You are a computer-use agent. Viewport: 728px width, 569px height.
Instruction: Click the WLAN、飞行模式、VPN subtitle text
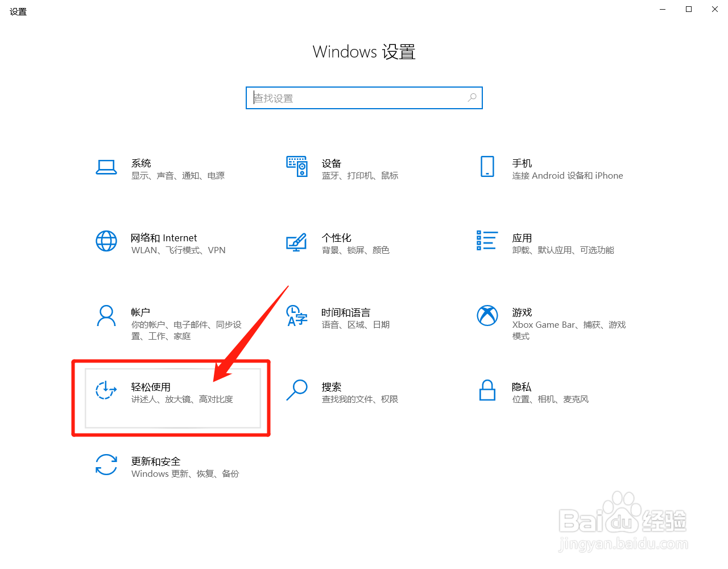(x=179, y=250)
